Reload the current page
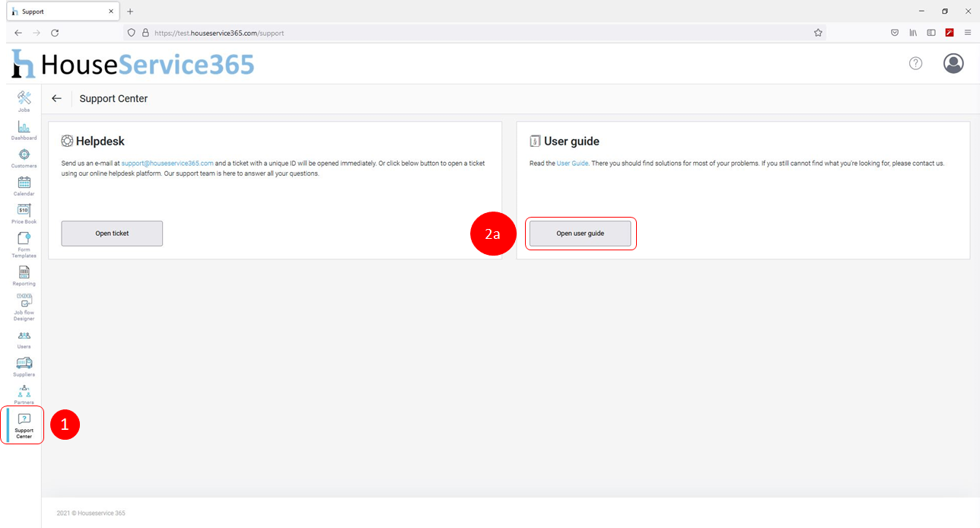 point(55,33)
